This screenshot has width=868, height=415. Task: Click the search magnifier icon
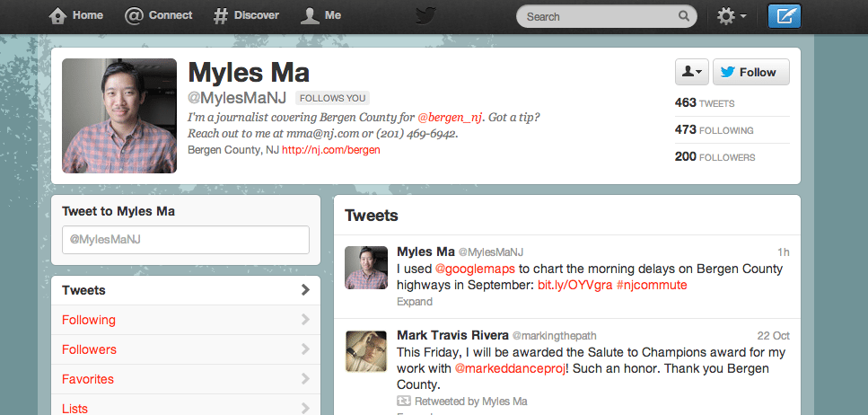[684, 16]
